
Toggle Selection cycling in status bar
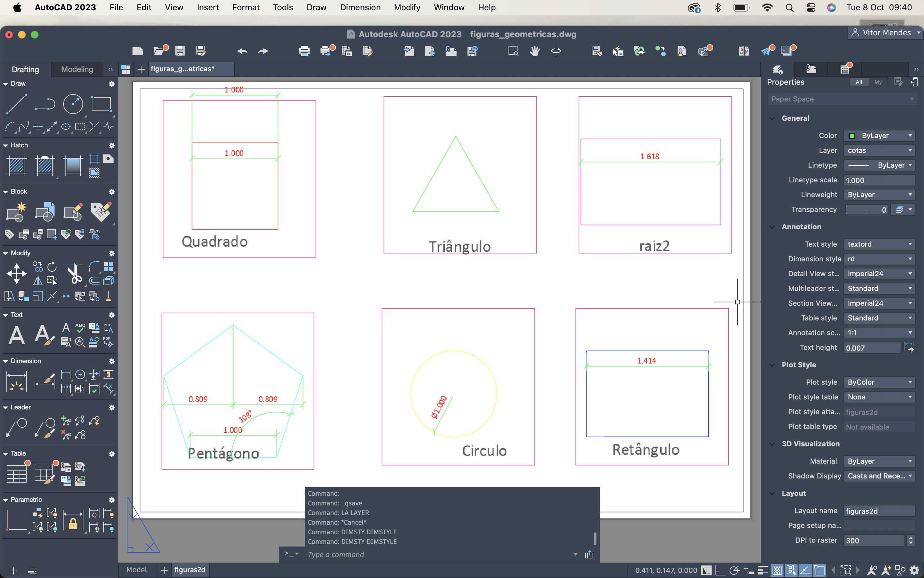[x=791, y=570]
